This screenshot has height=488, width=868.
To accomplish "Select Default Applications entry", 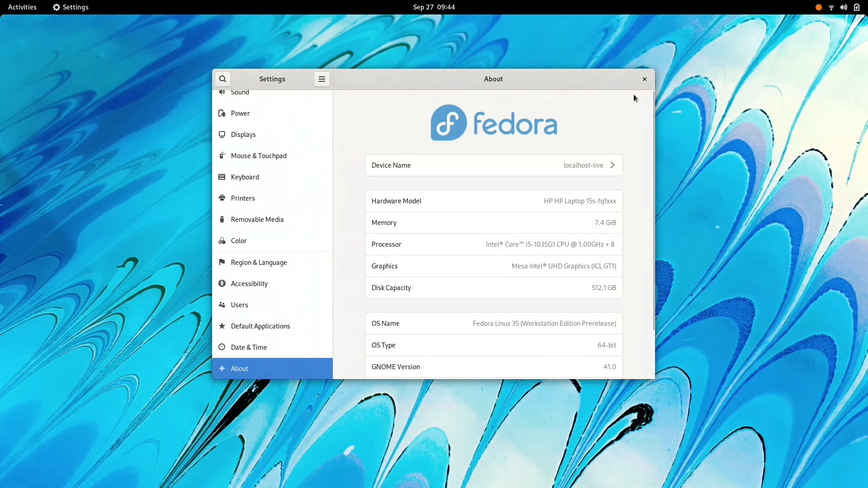I will coord(272,326).
